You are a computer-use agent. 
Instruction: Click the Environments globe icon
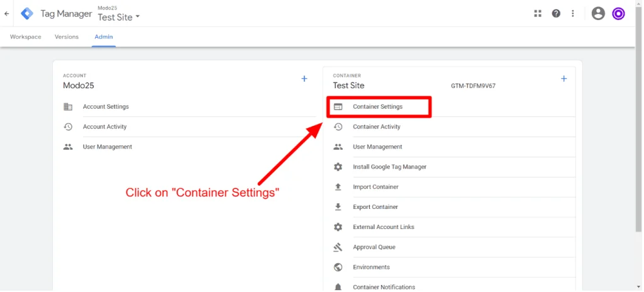(x=338, y=267)
